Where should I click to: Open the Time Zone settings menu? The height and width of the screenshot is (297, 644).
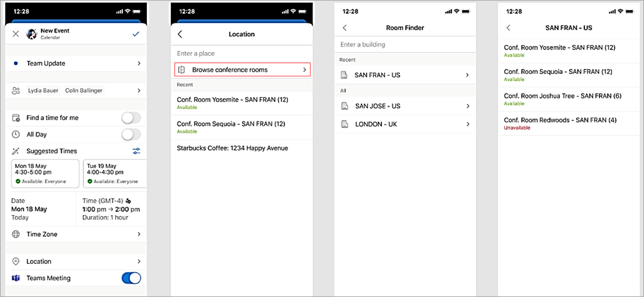coord(78,234)
